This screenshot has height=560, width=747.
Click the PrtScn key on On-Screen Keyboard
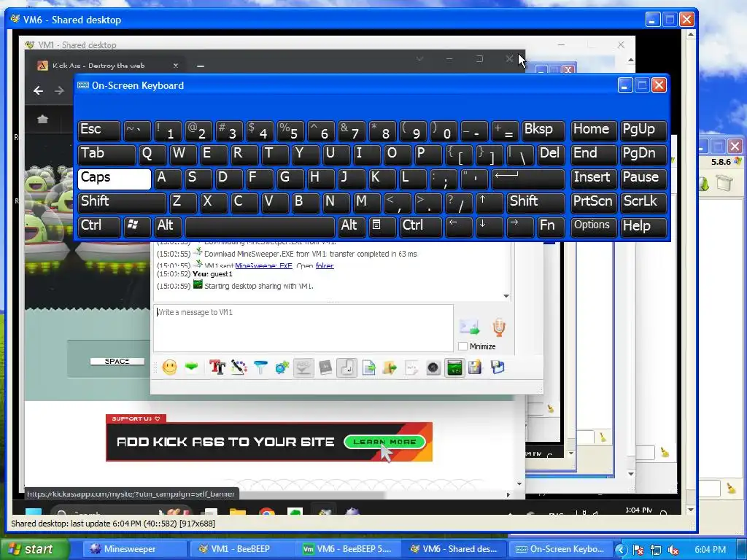tap(594, 203)
